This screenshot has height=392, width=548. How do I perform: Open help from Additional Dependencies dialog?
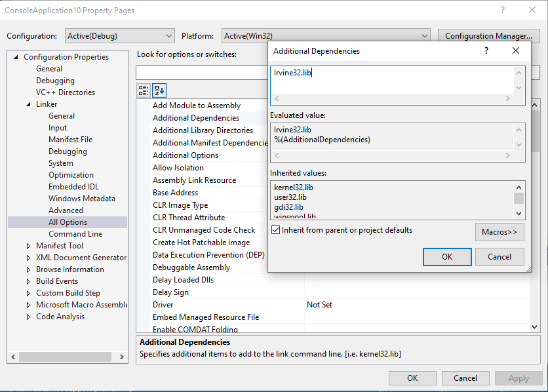pos(486,50)
